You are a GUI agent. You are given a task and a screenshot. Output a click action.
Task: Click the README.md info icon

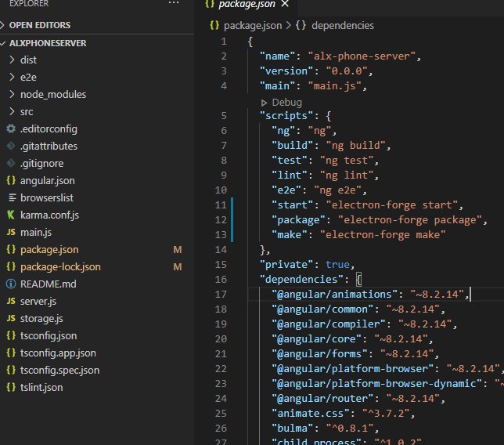(x=11, y=284)
